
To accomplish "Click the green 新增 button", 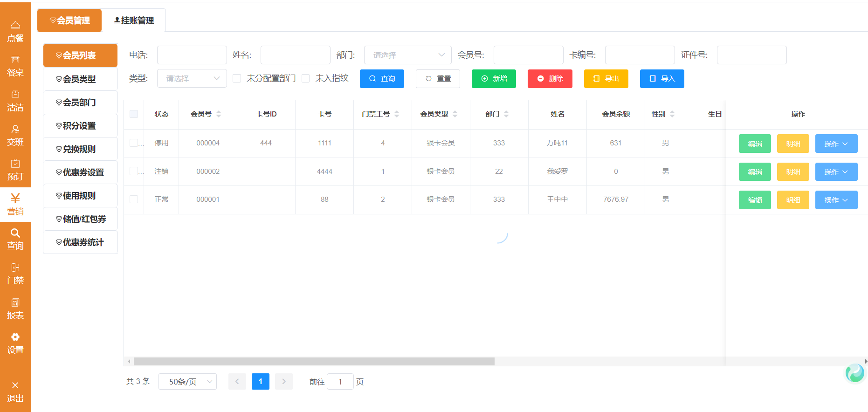I will coord(494,79).
